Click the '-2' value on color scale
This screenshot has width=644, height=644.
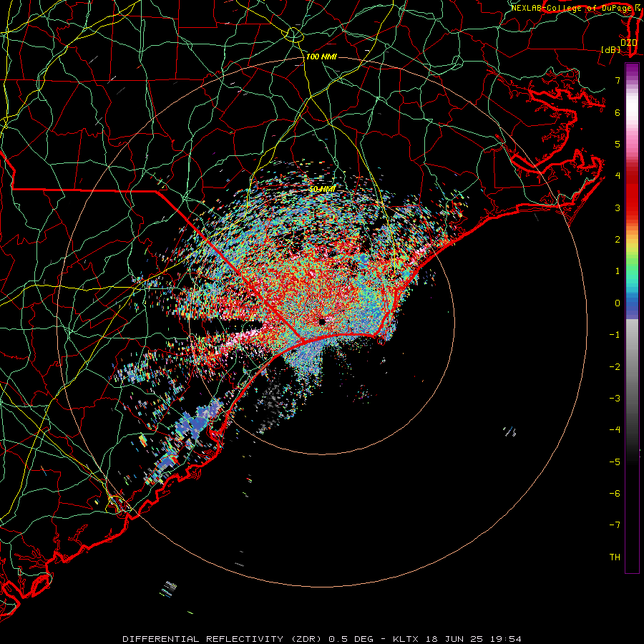615,367
